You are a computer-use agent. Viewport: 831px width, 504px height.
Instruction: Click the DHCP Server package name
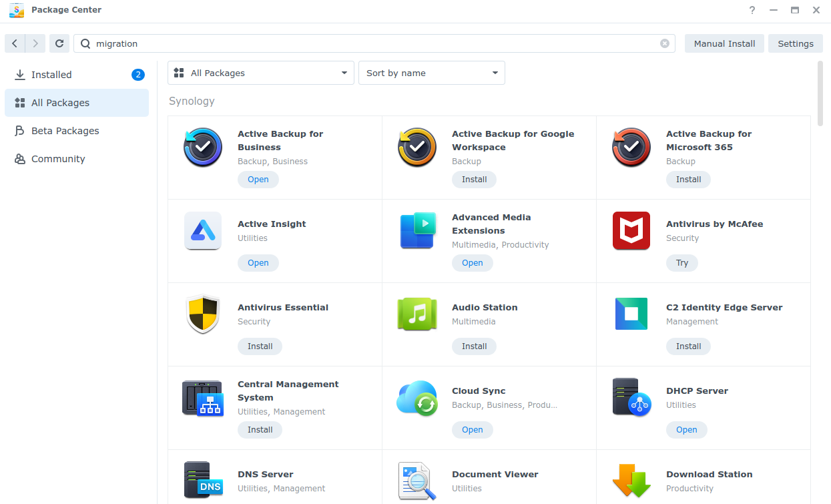tap(698, 391)
